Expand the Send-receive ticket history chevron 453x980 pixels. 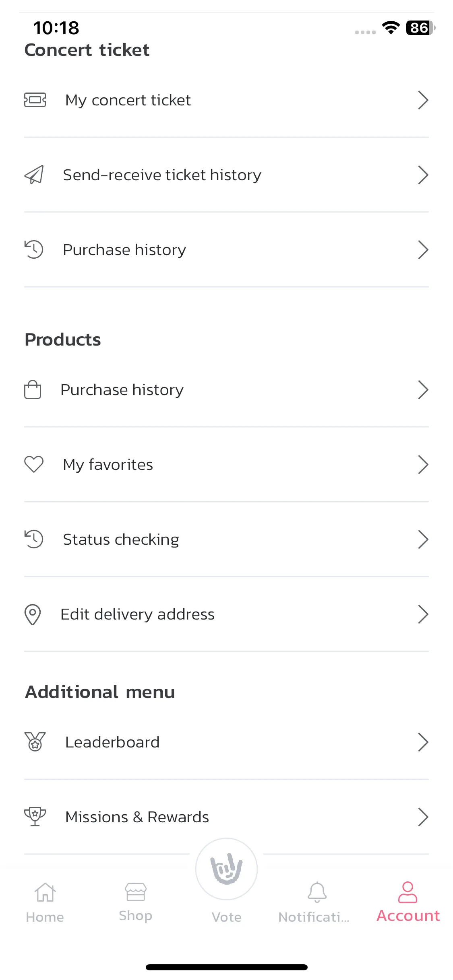tap(423, 175)
